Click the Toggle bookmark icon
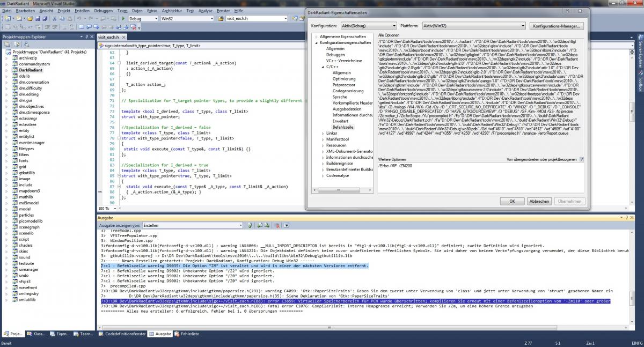The width and height of the screenshot is (644, 347). [82, 27]
